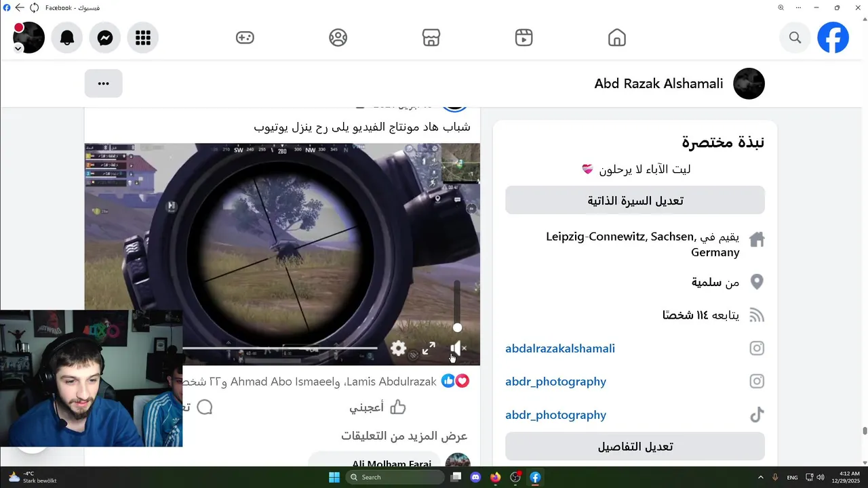Click the تعديل التفاصيل button
868x488 pixels.
coord(635,447)
